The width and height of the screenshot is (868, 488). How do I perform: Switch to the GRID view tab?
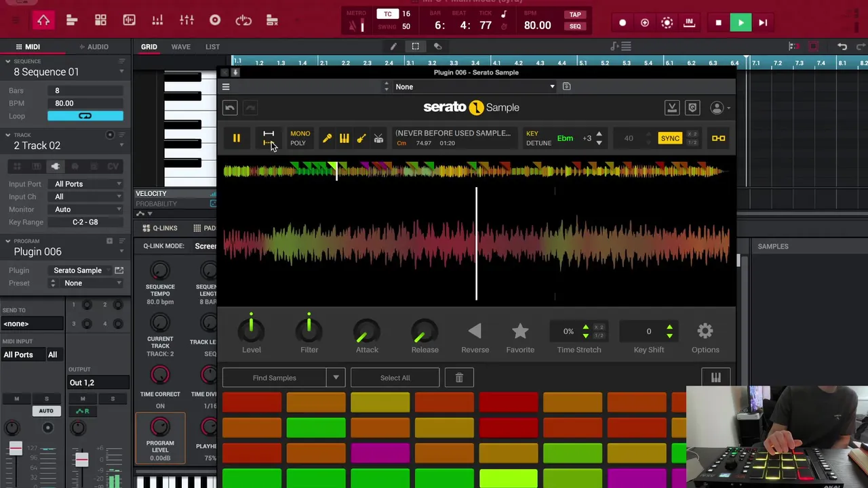click(149, 47)
